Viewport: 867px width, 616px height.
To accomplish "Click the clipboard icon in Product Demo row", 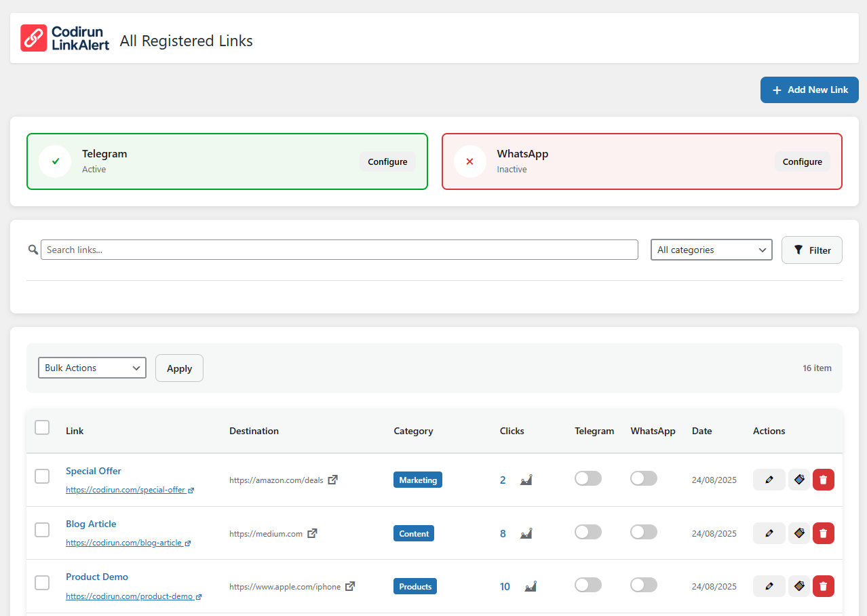I will point(799,586).
